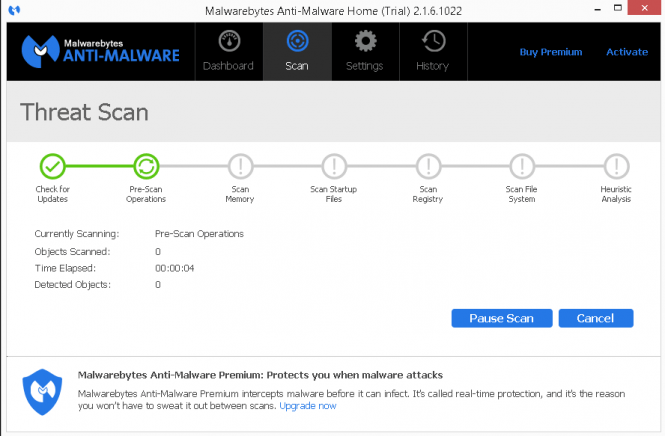The image size is (665, 436).
Task: Click the Upgrade now link
Action: [x=307, y=406]
